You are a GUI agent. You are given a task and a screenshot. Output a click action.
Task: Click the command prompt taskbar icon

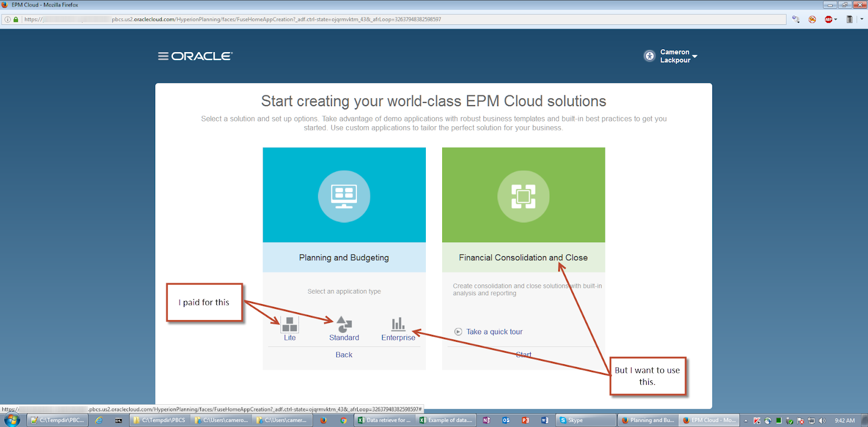coord(119,420)
